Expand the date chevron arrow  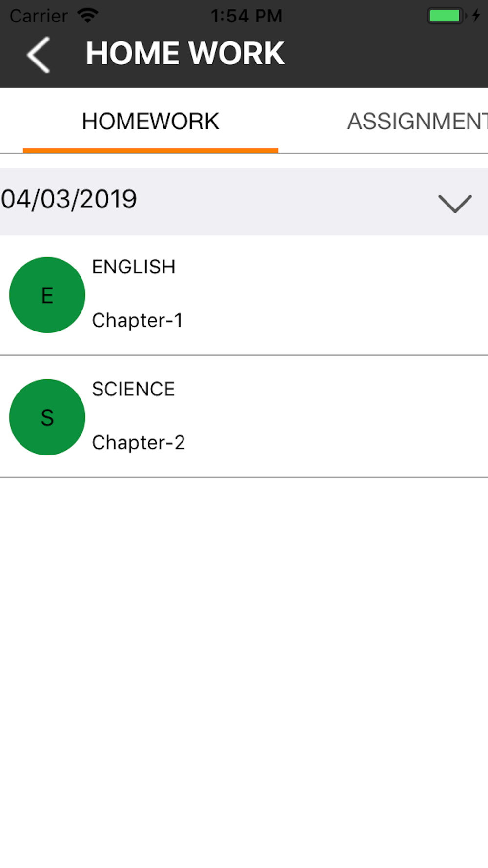(x=455, y=203)
